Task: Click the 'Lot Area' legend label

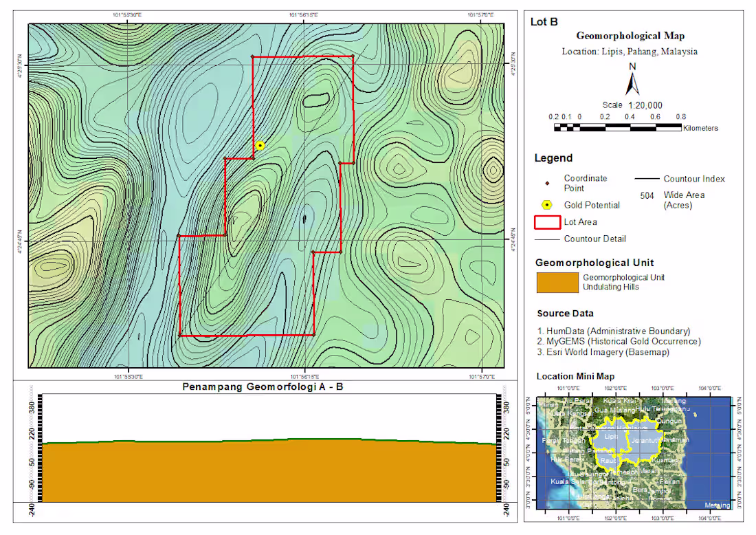Action: point(581,222)
